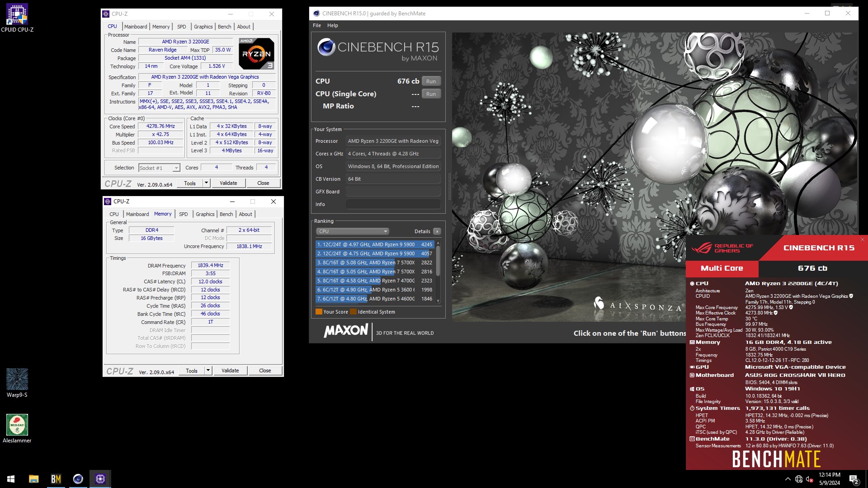The image size is (868, 488).
Task: Click Close in top CPU-Z window
Action: tap(263, 183)
